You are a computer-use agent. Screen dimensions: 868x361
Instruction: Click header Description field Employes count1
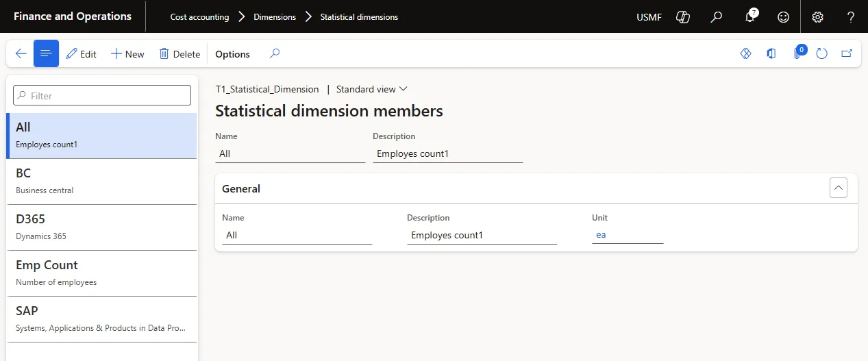pyautogui.click(x=447, y=154)
